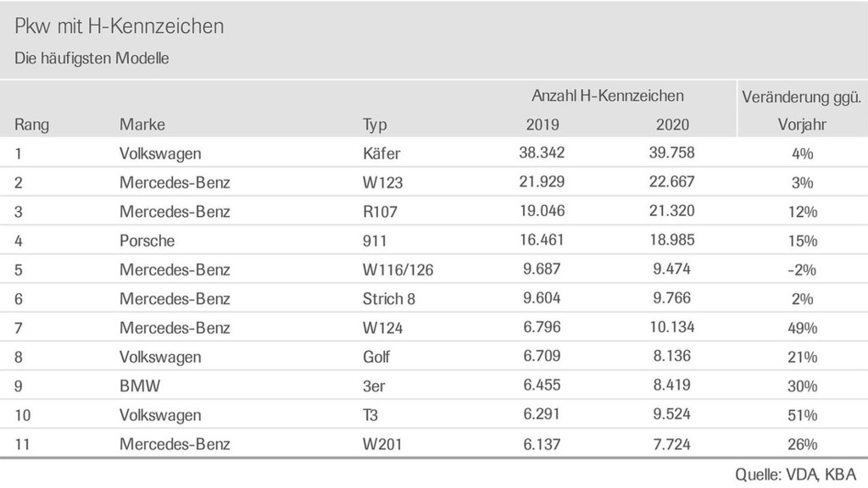Image resolution: width=868 pixels, height=488 pixels.
Task: Select the 'Pkw mit H-Kennzeichen' title
Action: pyautogui.click(x=119, y=26)
